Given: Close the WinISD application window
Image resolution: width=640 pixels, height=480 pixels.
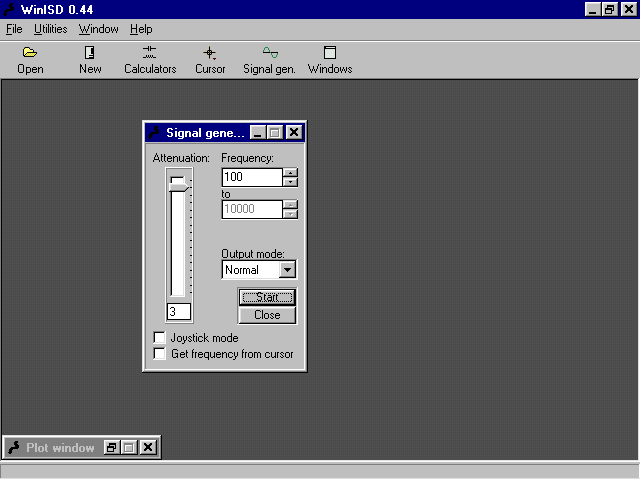Looking at the screenshot, I should point(629,9).
